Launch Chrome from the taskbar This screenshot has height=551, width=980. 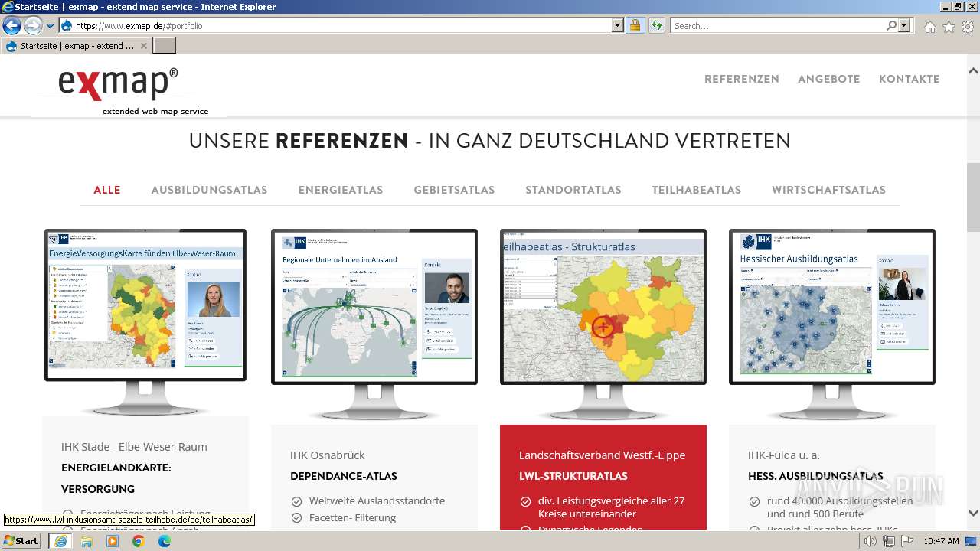tap(139, 541)
